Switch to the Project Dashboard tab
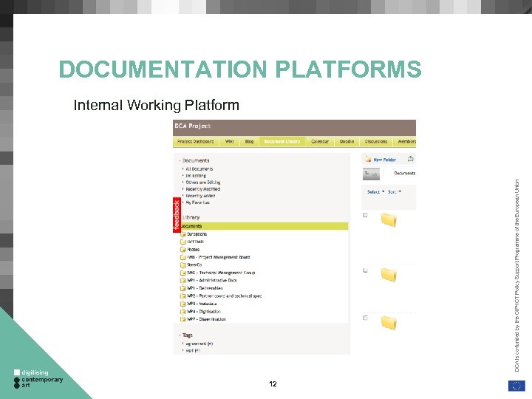Viewport: 532px width, 399px height. [195, 141]
